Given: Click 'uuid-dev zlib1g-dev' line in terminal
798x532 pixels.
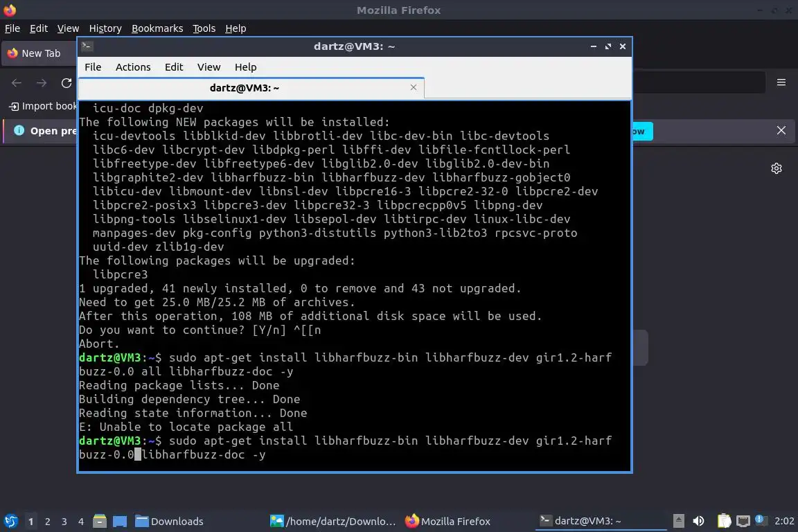Looking at the screenshot, I should coord(158,247).
